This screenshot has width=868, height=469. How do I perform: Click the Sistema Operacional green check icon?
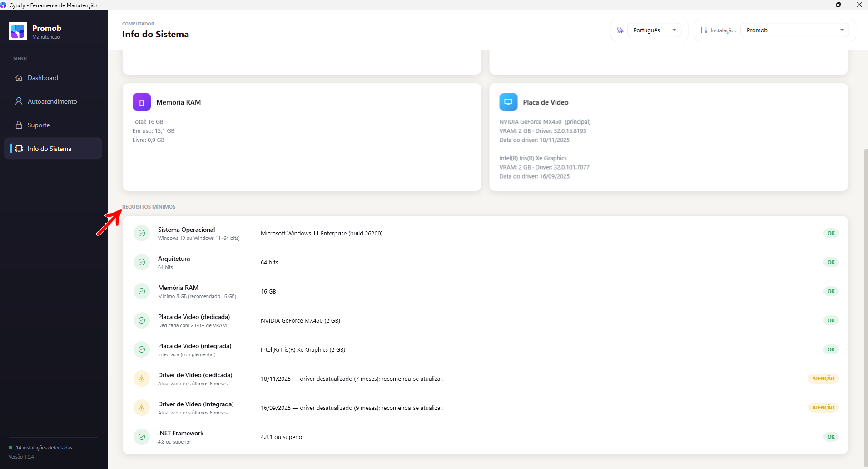pyautogui.click(x=142, y=233)
